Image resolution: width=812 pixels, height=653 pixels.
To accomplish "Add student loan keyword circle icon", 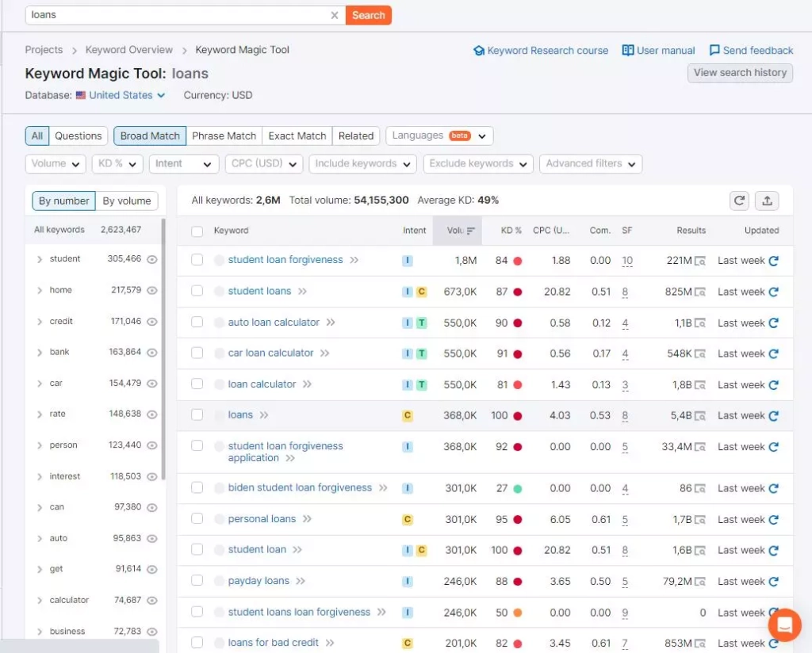I will tap(219, 550).
